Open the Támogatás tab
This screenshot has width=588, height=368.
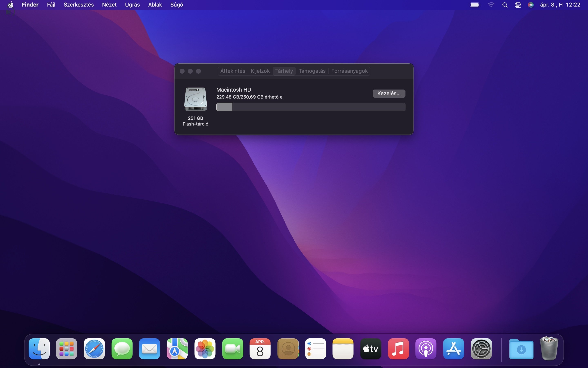312,71
